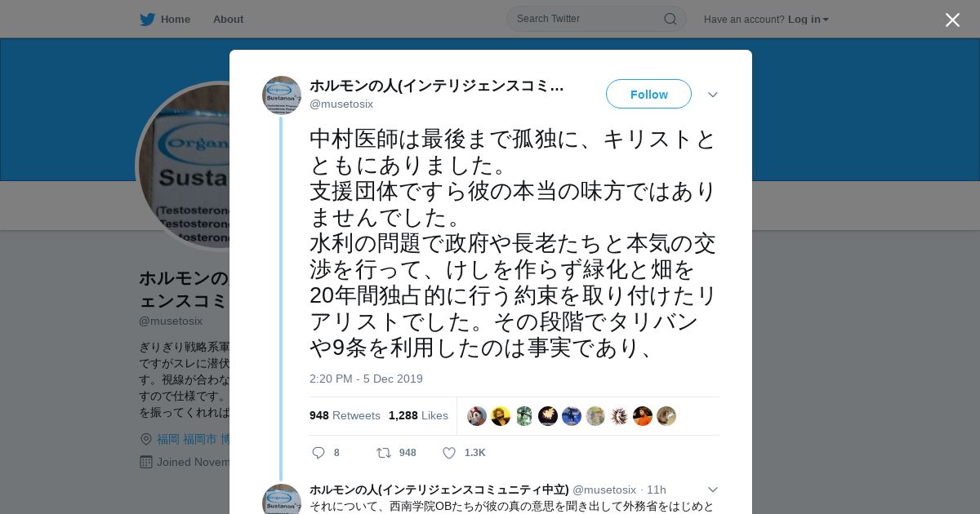Click the @musetosix handle in reply
This screenshot has height=514, width=980.
click(604, 490)
